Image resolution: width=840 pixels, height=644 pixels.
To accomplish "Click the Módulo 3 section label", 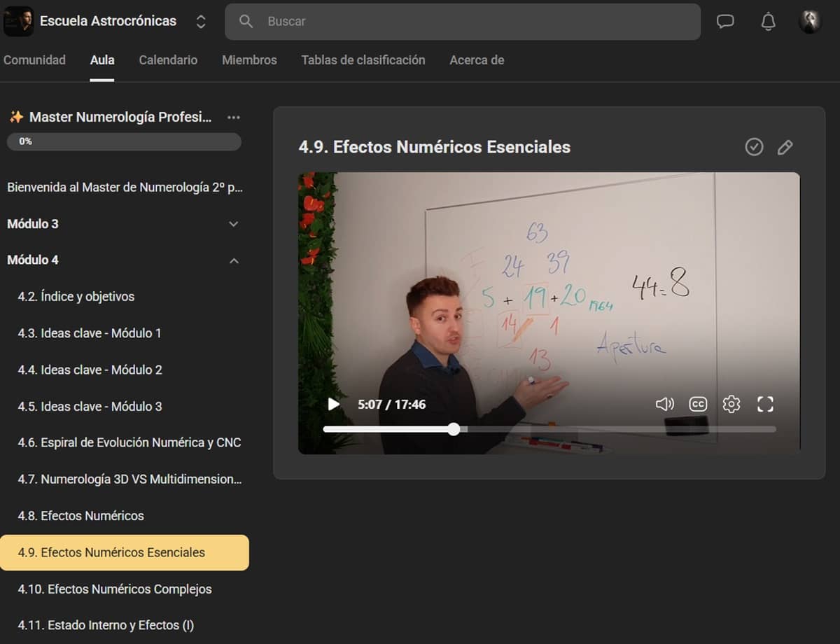I will (33, 224).
